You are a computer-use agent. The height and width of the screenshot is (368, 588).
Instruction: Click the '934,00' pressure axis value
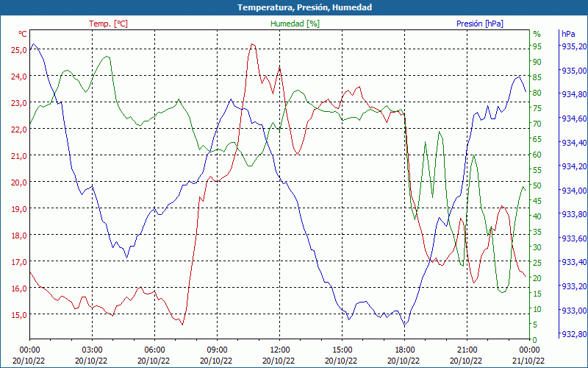coord(573,191)
